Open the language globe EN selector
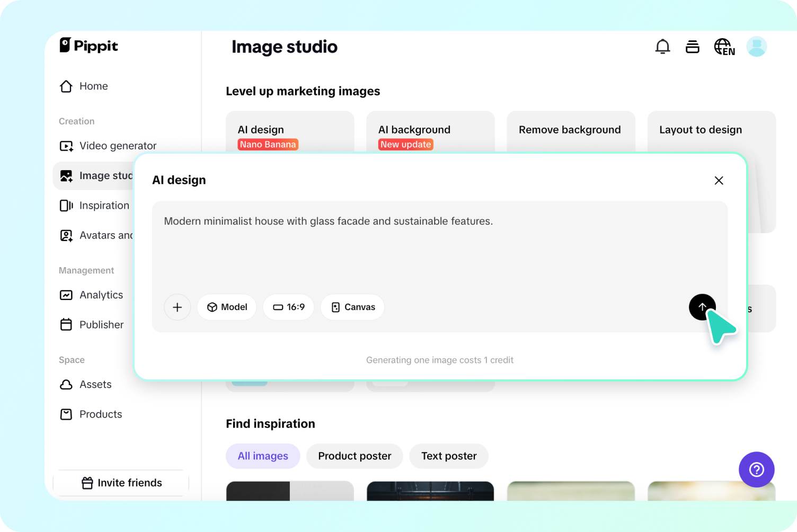This screenshot has height=532, width=797. [x=724, y=47]
